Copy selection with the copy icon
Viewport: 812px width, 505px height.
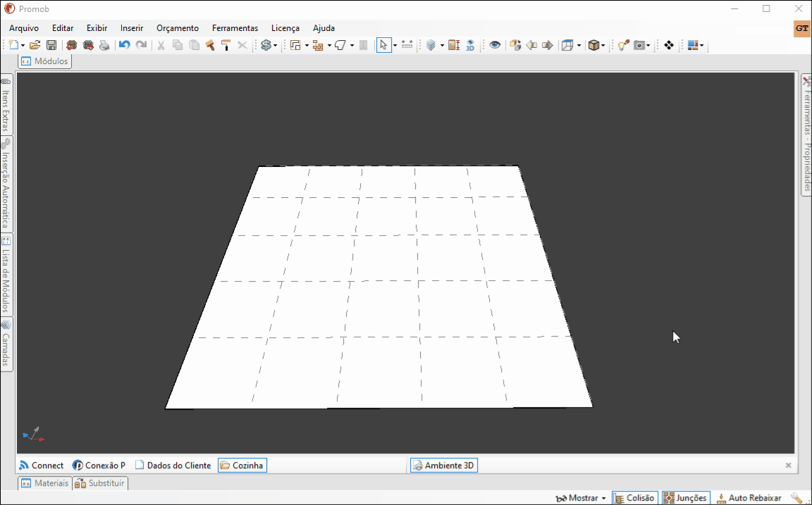(178, 45)
